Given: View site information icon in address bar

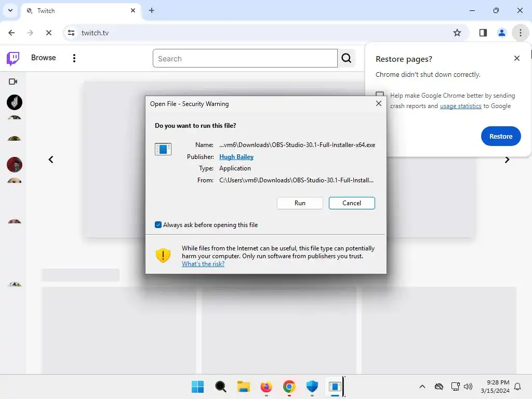Looking at the screenshot, I should (x=71, y=33).
